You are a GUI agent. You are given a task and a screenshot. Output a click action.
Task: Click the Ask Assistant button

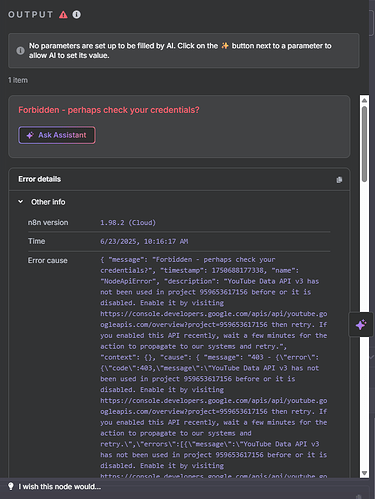coord(57,135)
